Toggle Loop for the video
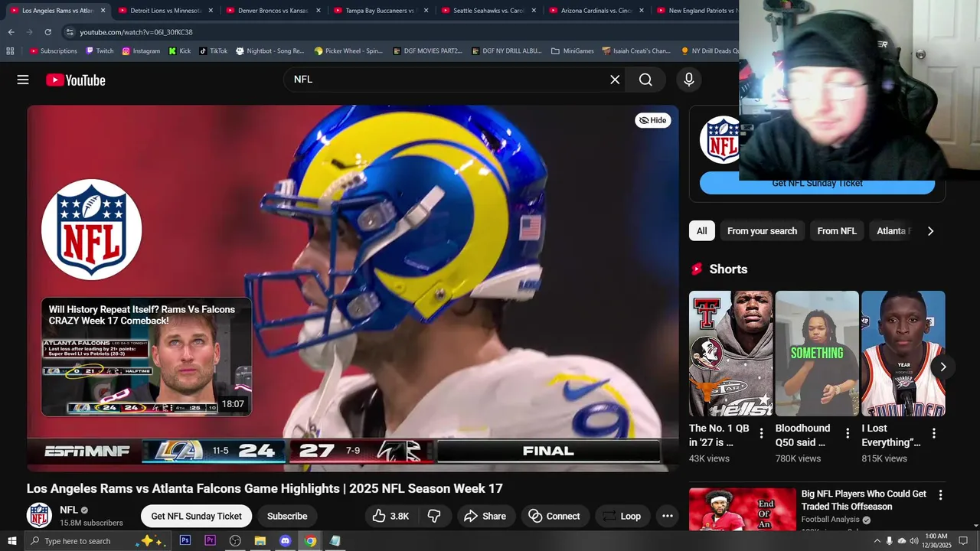The image size is (980, 551). click(622, 516)
